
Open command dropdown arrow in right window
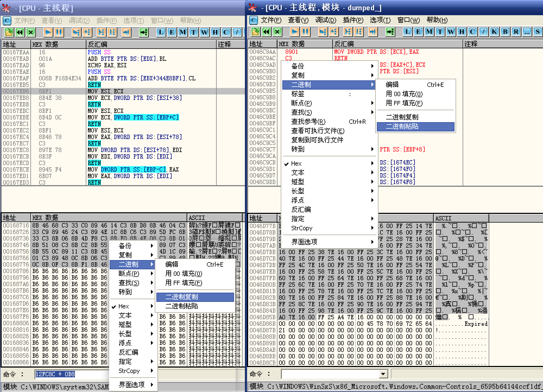tap(383, 374)
